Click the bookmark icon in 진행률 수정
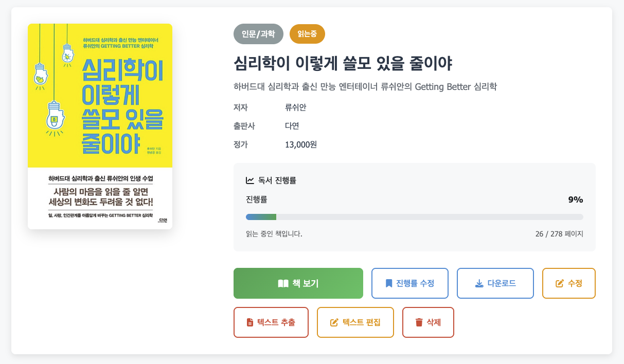Viewport: 624px width, 364px height. pyautogui.click(x=389, y=283)
